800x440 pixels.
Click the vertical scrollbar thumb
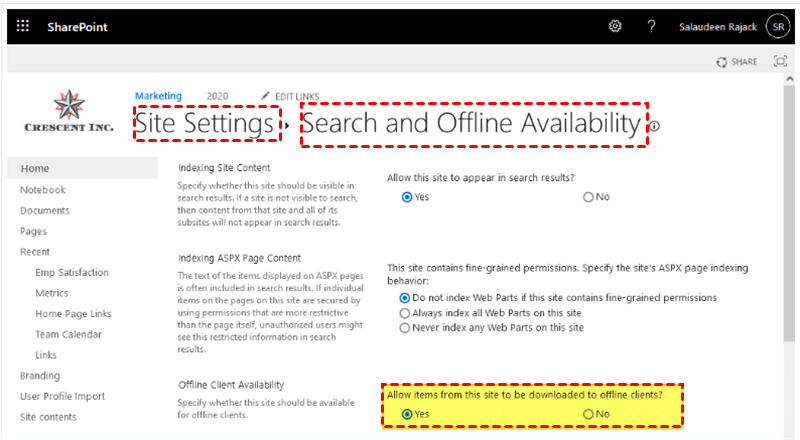coord(790,213)
